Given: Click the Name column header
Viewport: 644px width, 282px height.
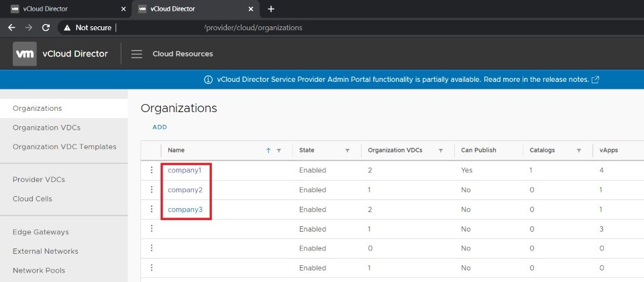Looking at the screenshot, I should coord(176,150).
